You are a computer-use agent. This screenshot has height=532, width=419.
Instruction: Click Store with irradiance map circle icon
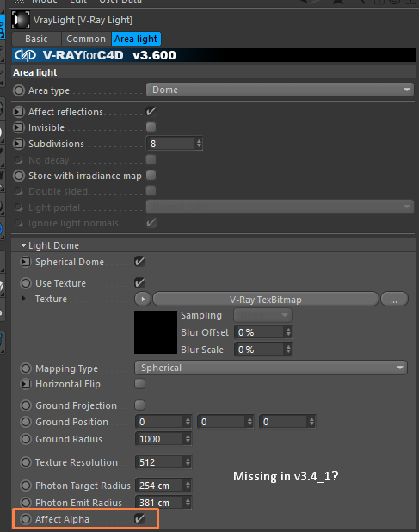(x=19, y=176)
